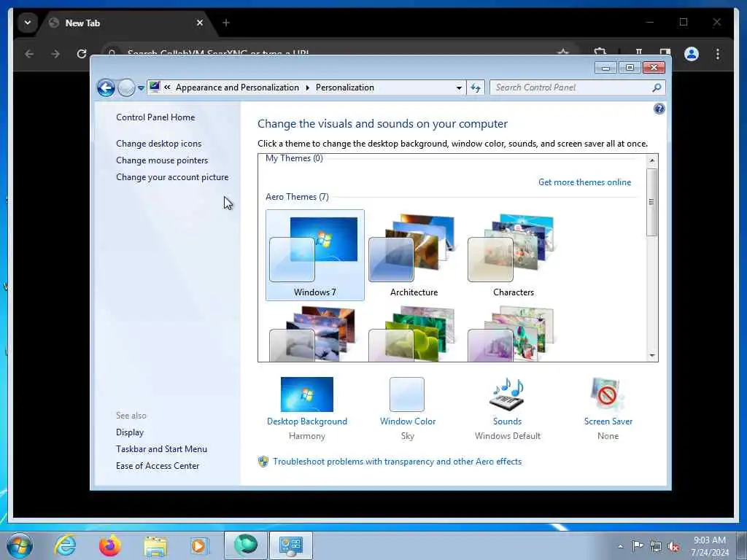
Task: Open Change your account picture
Action: 172,176
